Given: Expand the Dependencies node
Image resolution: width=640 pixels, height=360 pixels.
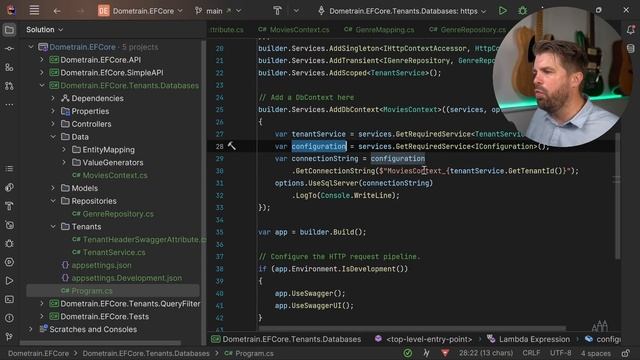Looking at the screenshot, I should 53,98.
